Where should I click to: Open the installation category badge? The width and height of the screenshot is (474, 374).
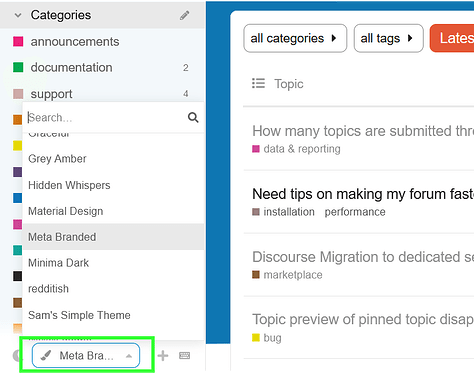tap(283, 212)
